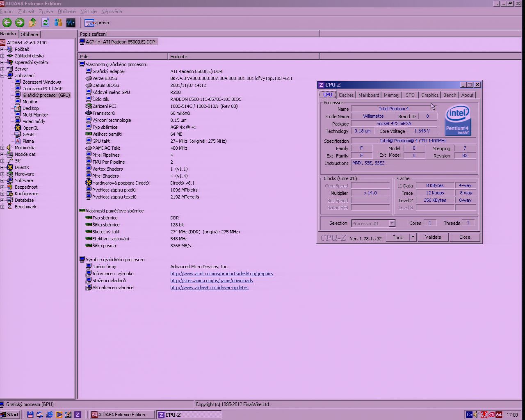Screen dimensions: 525x420
Task: Open the Zpráva report wizard
Action: (97, 23)
